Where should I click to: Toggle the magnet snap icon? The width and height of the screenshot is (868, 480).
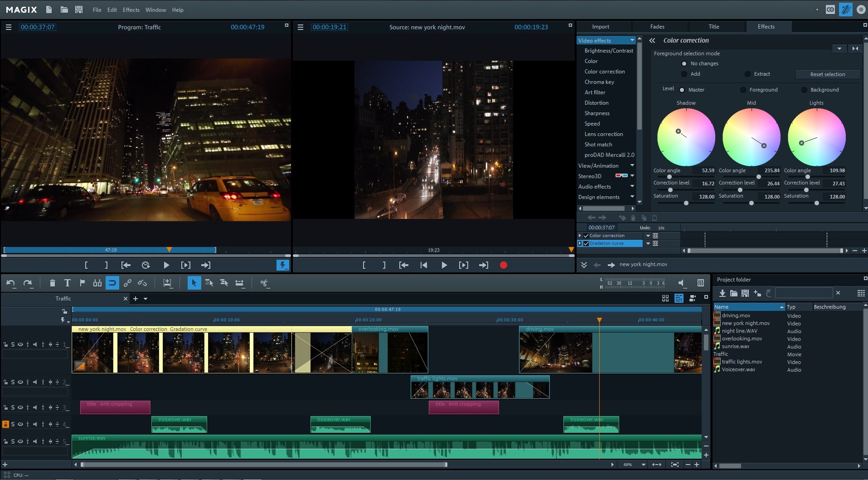point(112,283)
